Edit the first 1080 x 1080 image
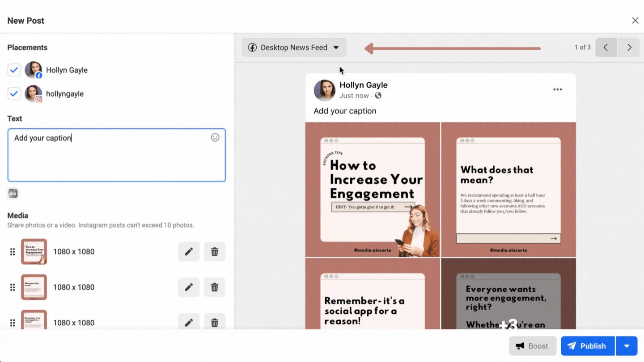Screen dimensions: 644x362 189,252
